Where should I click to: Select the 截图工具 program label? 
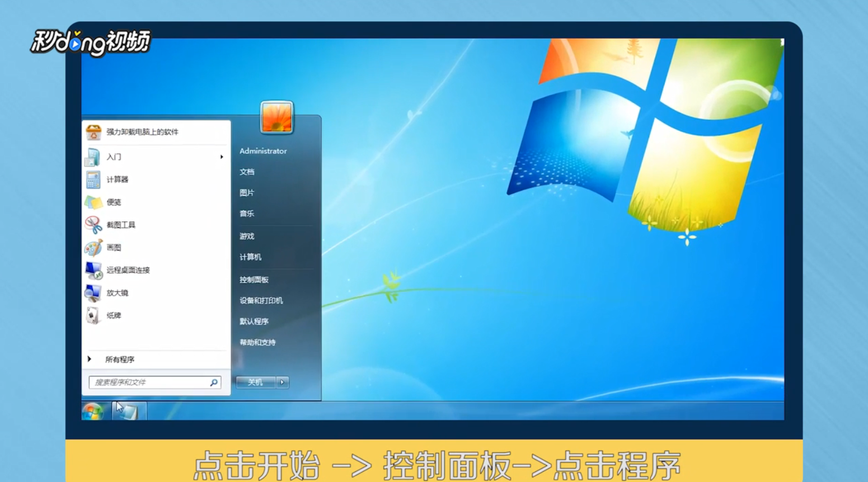click(x=121, y=225)
